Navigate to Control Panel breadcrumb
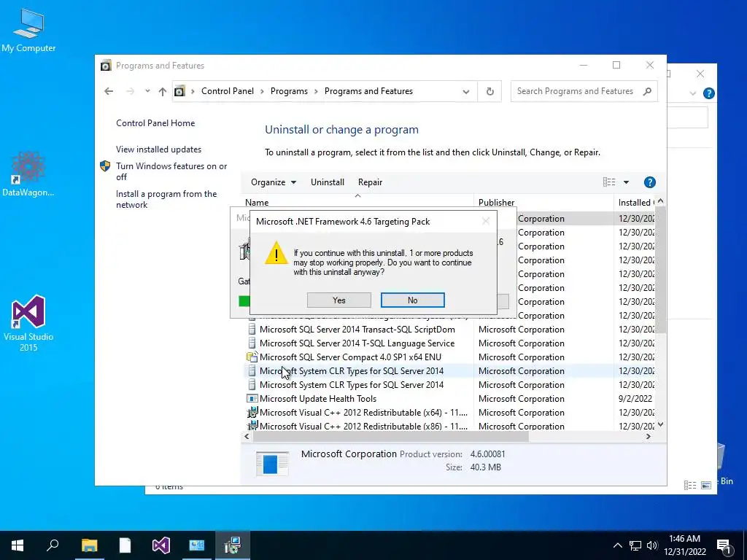Screen dimensions: 747x560 (x=228, y=91)
